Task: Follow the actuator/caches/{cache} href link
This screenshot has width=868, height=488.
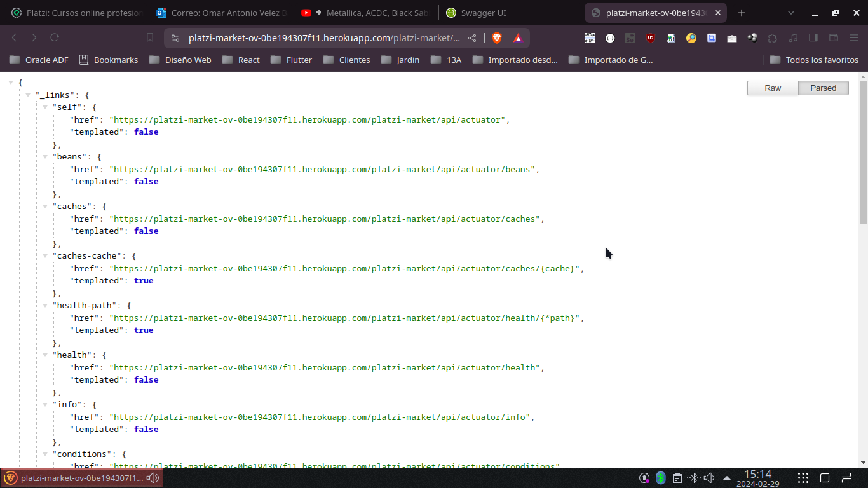Action: click(345, 269)
